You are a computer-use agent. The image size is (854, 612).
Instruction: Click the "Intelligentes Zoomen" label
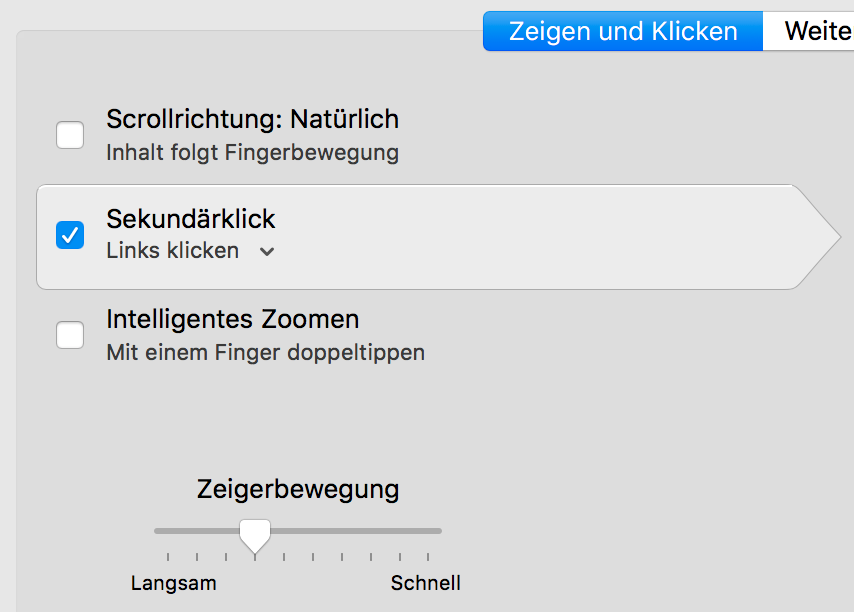(x=232, y=320)
